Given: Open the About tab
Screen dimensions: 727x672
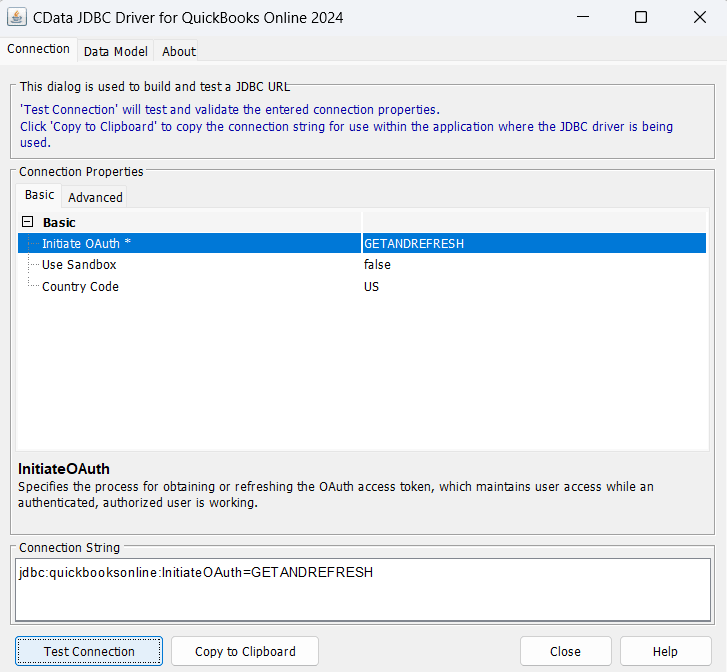Looking at the screenshot, I should pyautogui.click(x=179, y=51).
